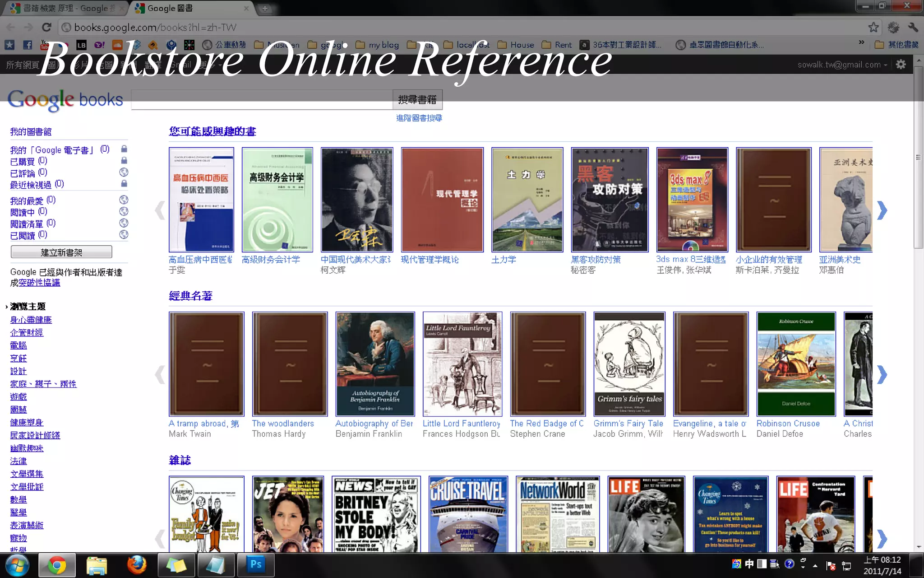Viewport: 924px width, 578px height.
Task: Show next books in 您可能感興趣的書 row
Action: tap(882, 210)
